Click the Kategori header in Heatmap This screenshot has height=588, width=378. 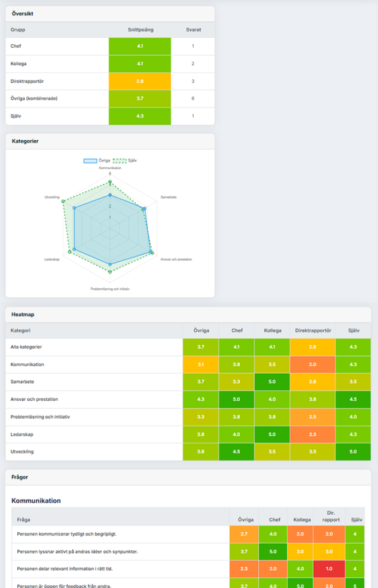(x=21, y=331)
